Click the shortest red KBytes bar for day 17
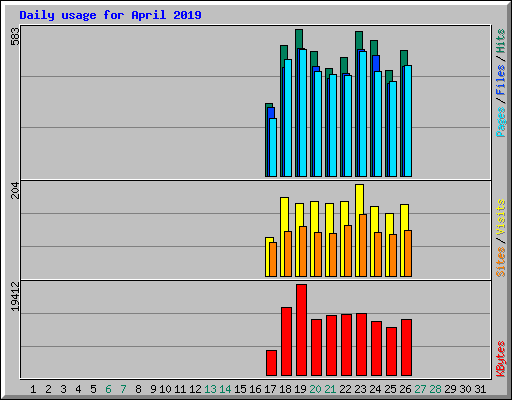512x400 pixels. (x=271, y=363)
